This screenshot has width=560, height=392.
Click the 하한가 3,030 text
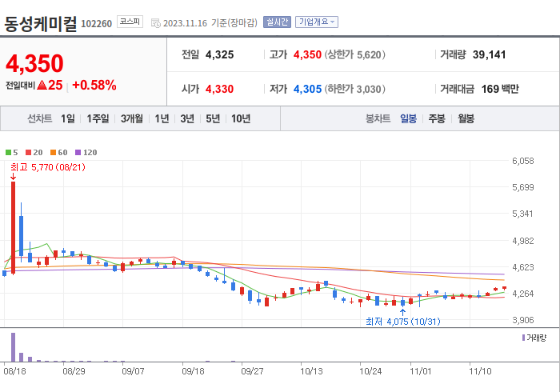[355, 89]
